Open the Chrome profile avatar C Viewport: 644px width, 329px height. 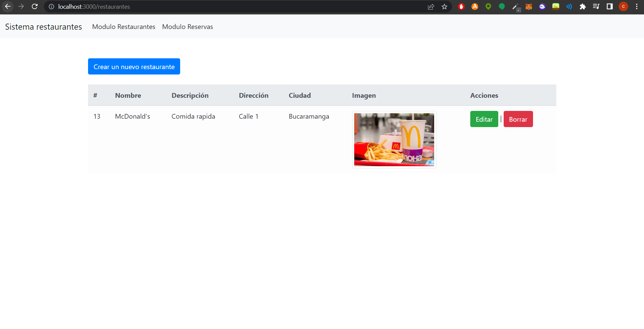[x=623, y=6]
